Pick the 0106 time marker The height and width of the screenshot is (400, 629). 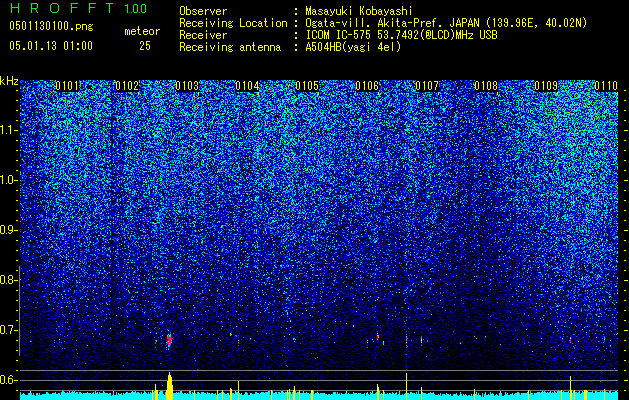click(x=367, y=86)
